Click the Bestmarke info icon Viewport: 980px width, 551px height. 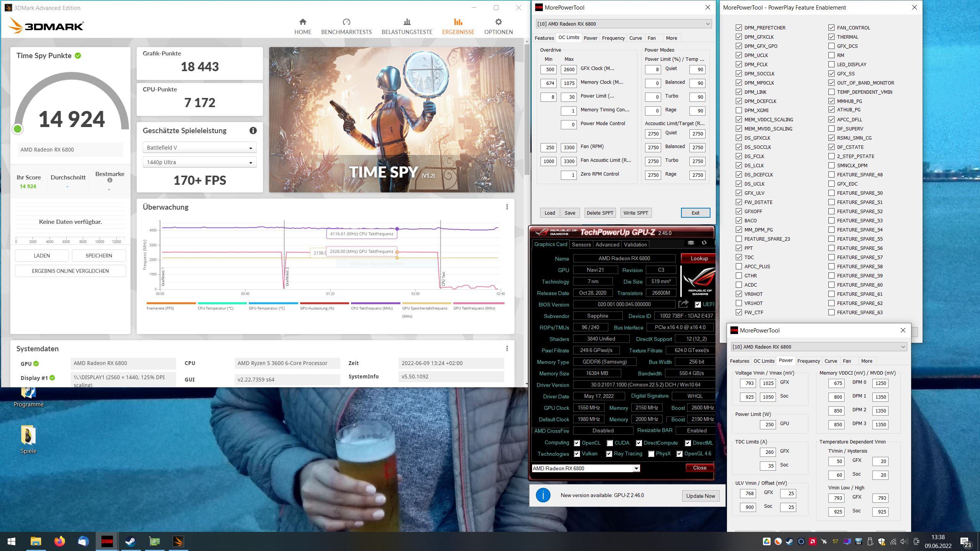tap(110, 180)
